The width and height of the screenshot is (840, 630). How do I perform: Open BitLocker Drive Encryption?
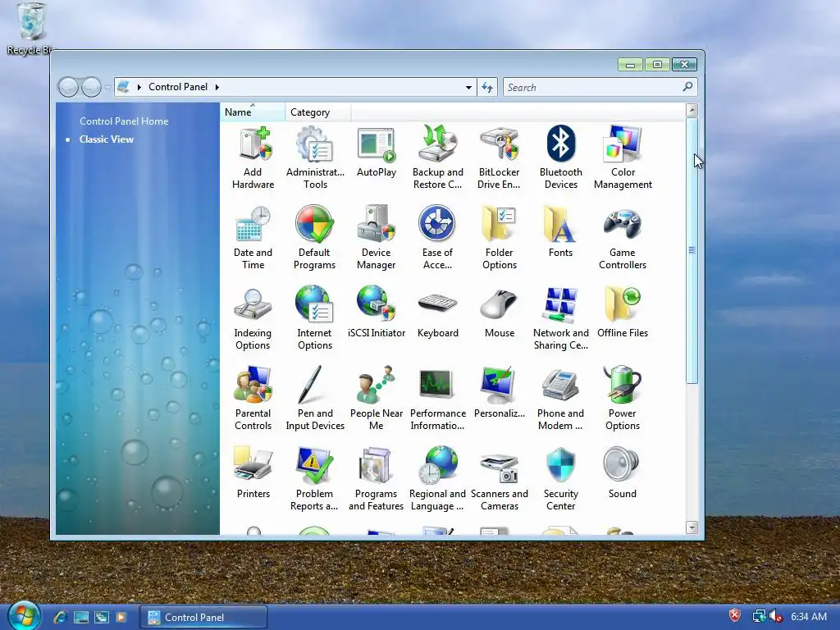(x=499, y=157)
